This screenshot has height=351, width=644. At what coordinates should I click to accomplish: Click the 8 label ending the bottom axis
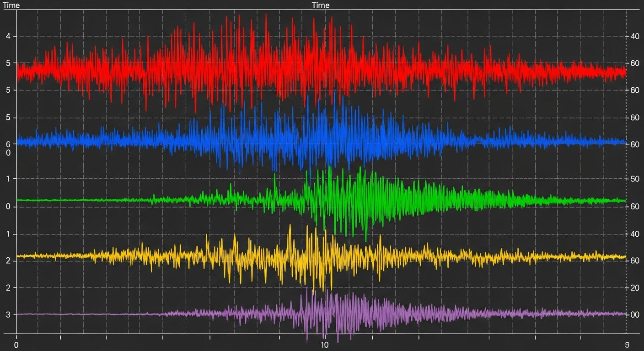click(627, 345)
